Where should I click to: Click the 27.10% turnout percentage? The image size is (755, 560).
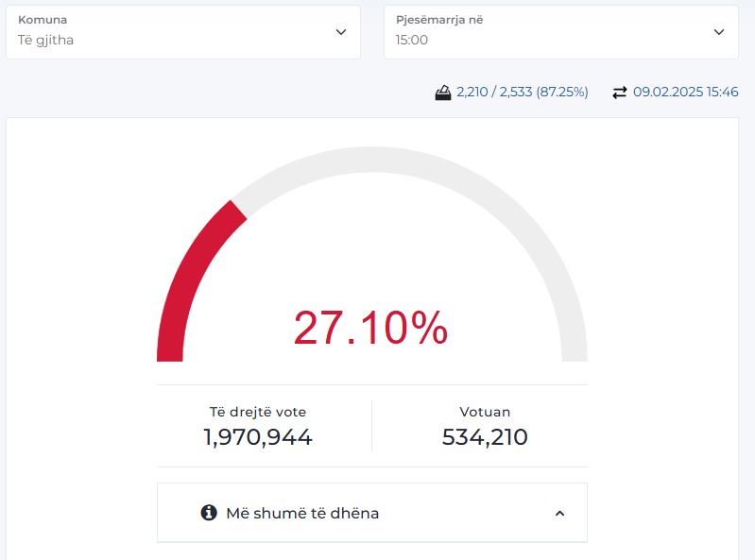[x=370, y=328]
